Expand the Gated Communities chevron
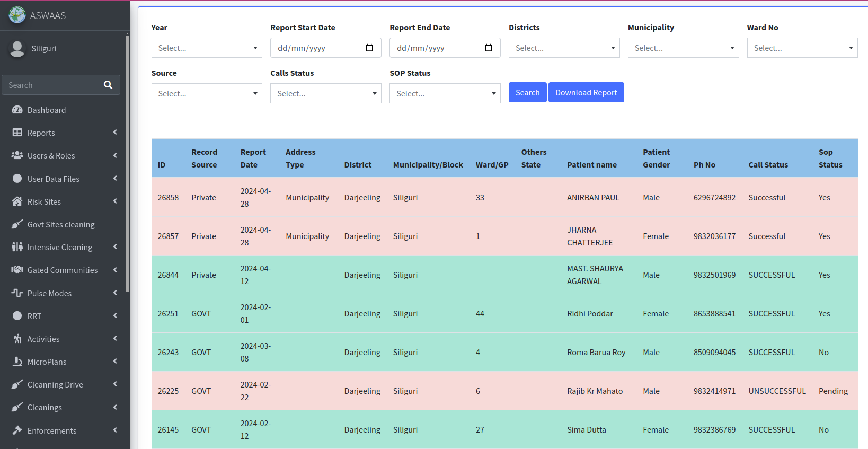Viewport: 868px width, 449px height. [115, 270]
